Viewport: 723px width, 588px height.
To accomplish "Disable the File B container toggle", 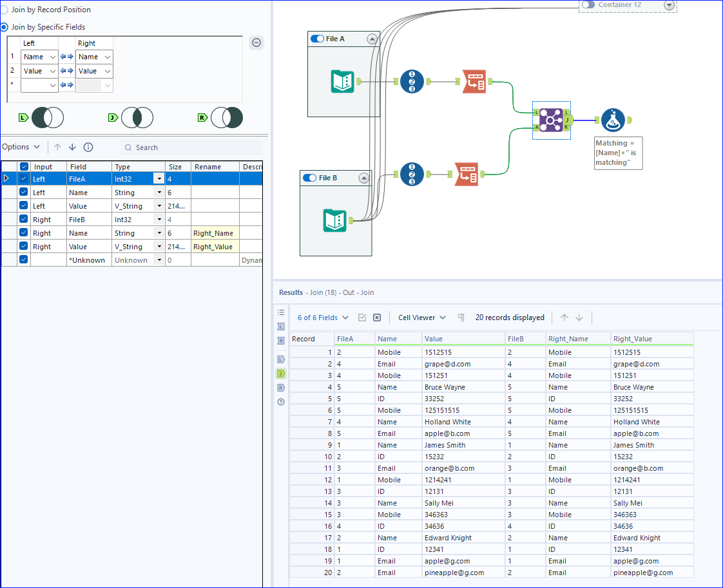I will click(x=309, y=178).
